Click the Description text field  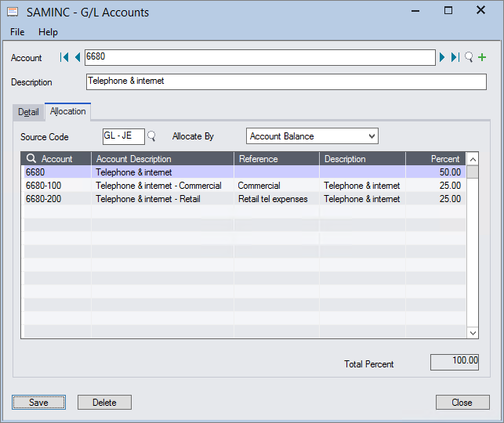point(286,82)
